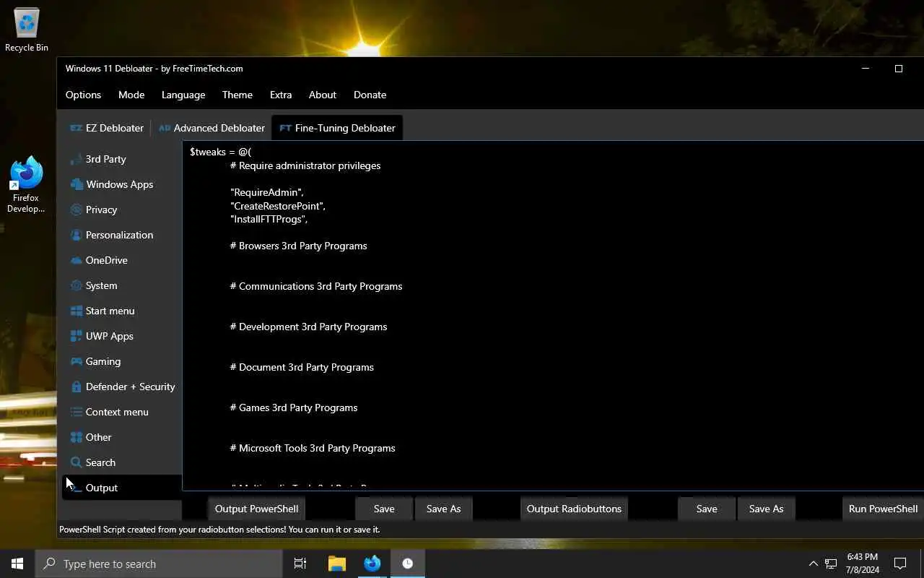Open the Theme menu
The width and height of the screenshot is (924, 578).
(237, 95)
